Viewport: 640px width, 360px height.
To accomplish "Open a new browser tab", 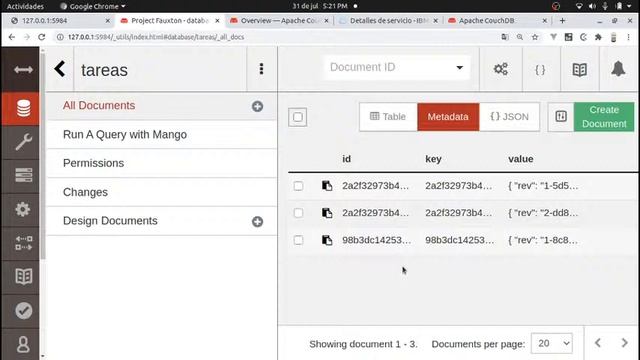I will point(562,20).
